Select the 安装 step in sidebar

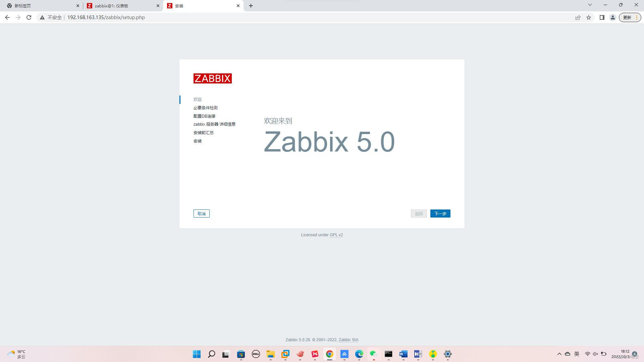197,141
